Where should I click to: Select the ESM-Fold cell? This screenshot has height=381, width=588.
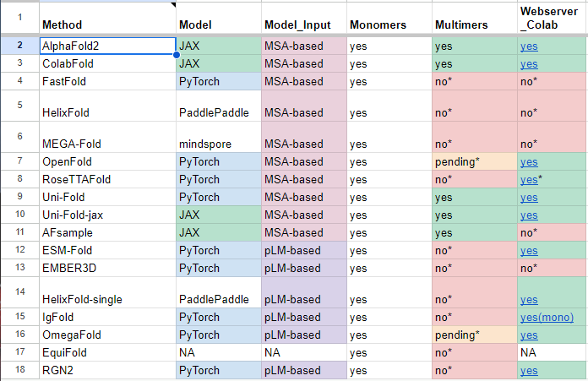(x=107, y=250)
